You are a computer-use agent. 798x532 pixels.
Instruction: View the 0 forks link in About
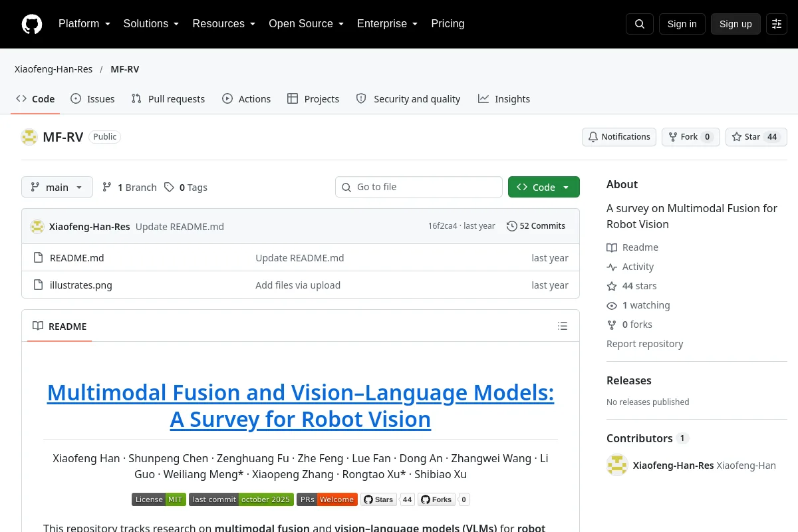(x=630, y=325)
